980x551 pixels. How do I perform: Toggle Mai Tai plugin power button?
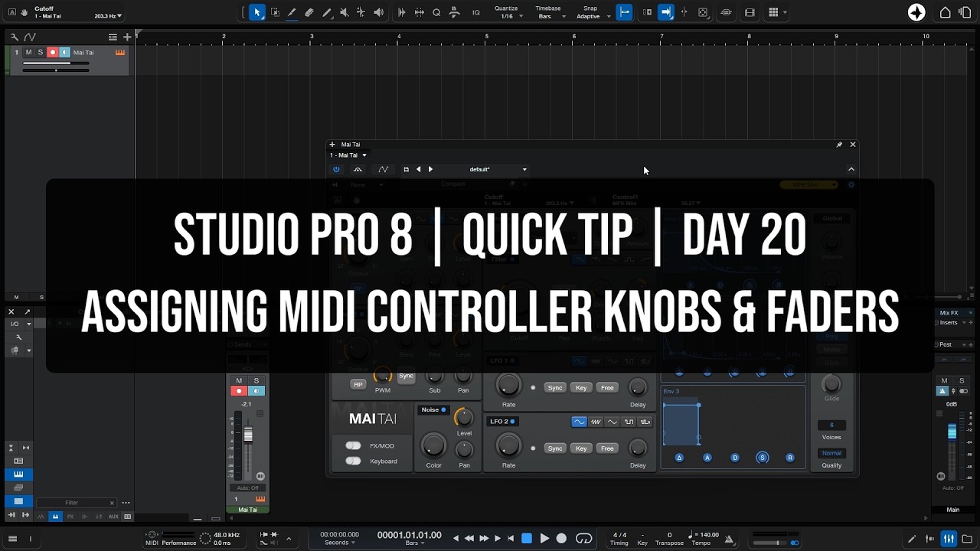[336, 169]
